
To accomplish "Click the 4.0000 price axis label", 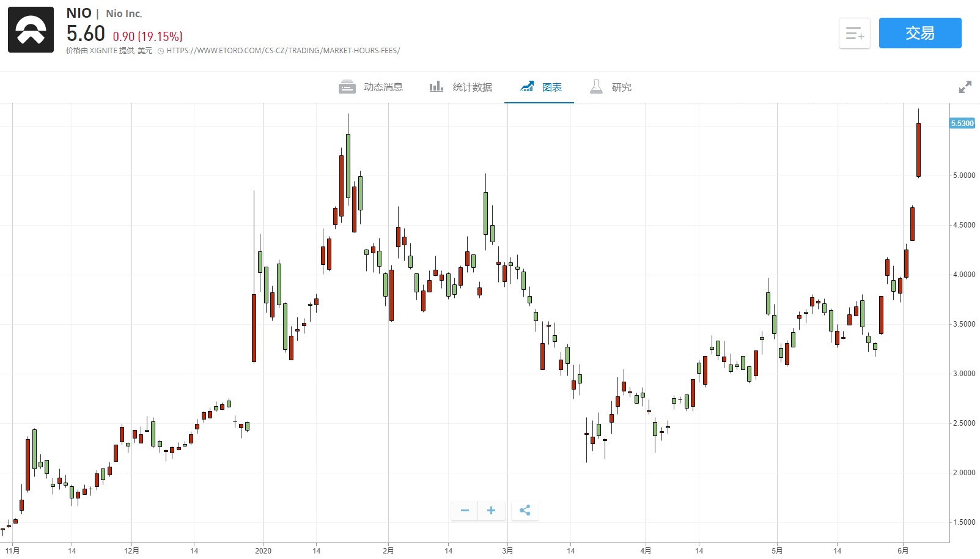I will click(x=964, y=275).
